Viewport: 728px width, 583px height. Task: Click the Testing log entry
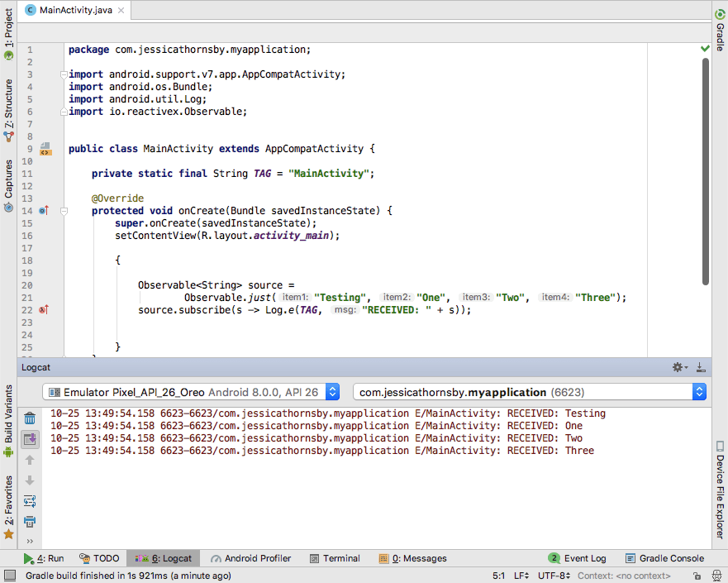328,413
